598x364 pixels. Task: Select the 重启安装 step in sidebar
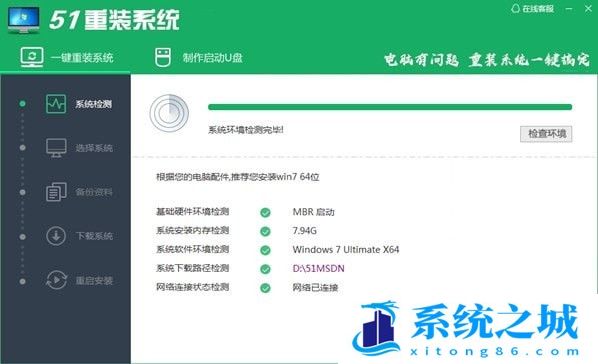click(79, 280)
